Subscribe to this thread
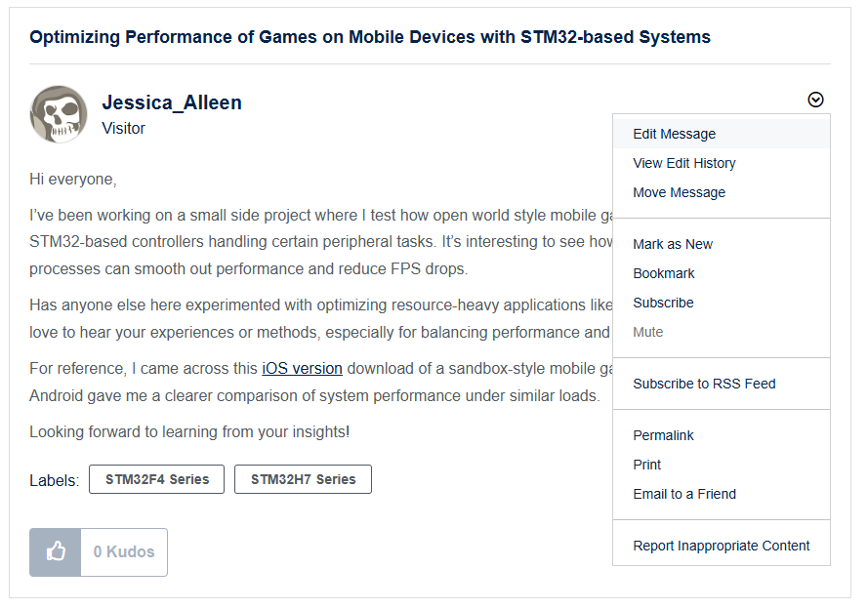The width and height of the screenshot is (868, 609). point(663,303)
